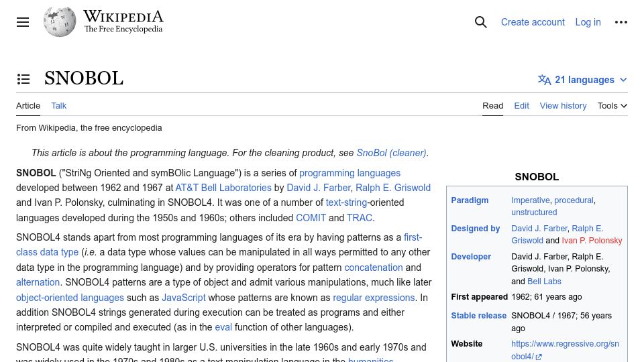The image size is (644, 362).
Task: Open the search magnifier icon
Action: [480, 22]
